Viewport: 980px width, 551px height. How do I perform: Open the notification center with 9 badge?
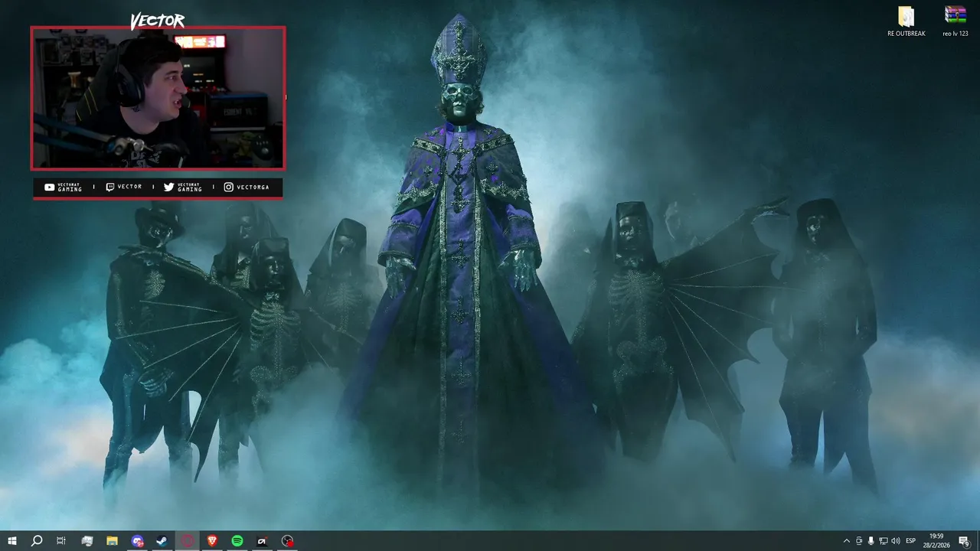965,541
